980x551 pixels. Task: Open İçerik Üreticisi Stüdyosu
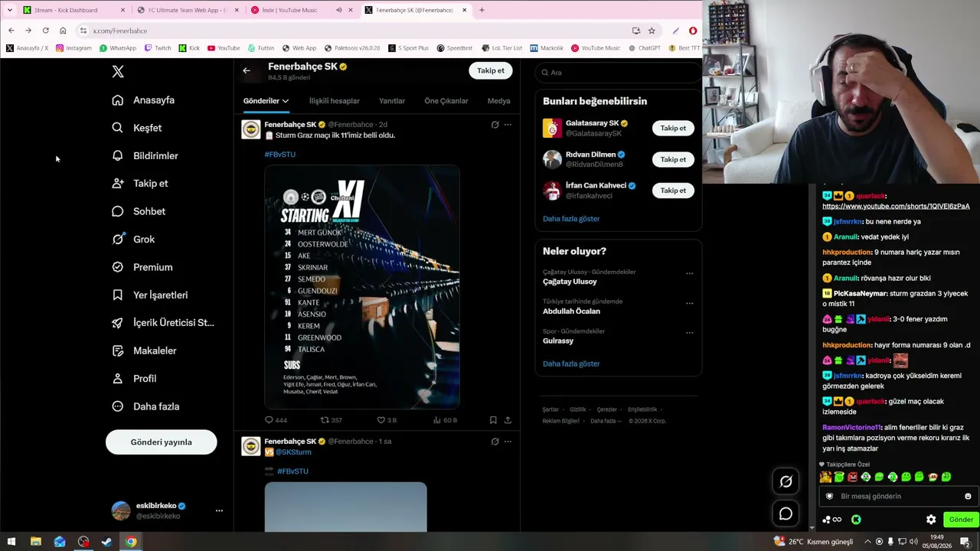163,323
